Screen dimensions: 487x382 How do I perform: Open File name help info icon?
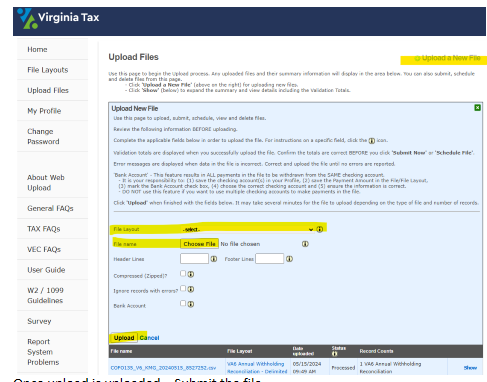tap(305, 244)
